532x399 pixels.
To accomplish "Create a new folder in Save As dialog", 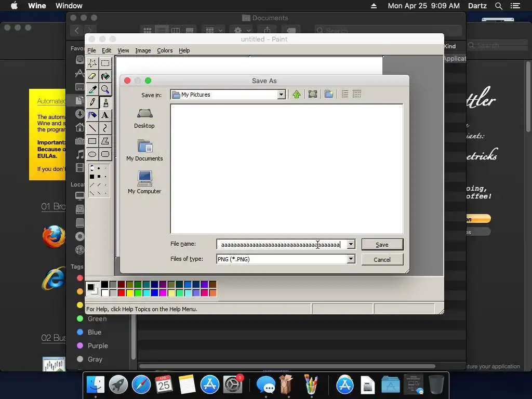I will [328, 95].
